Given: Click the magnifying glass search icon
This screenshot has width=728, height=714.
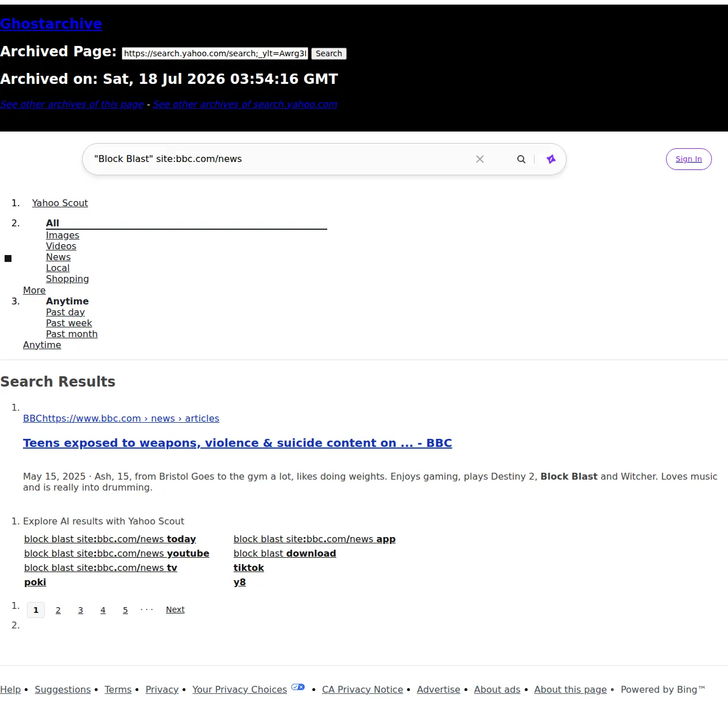Looking at the screenshot, I should [x=521, y=159].
